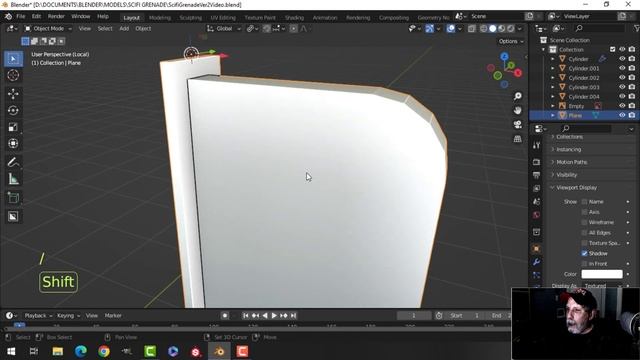Open the Object properties orange square icon

[x=536, y=249]
